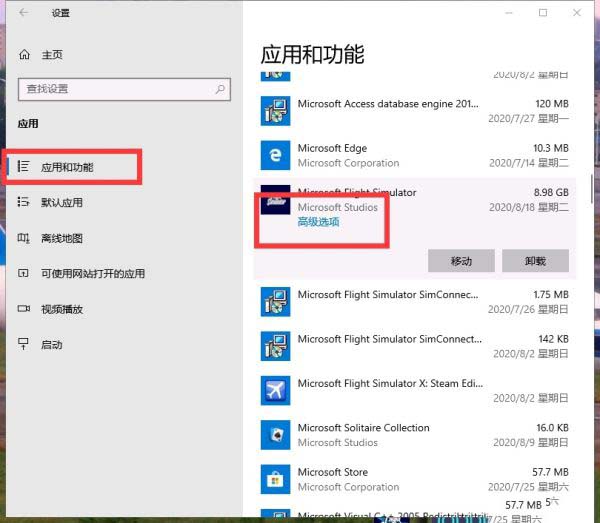Select Microsoft Flight Simulator X: Steam Edi... text

click(x=390, y=383)
